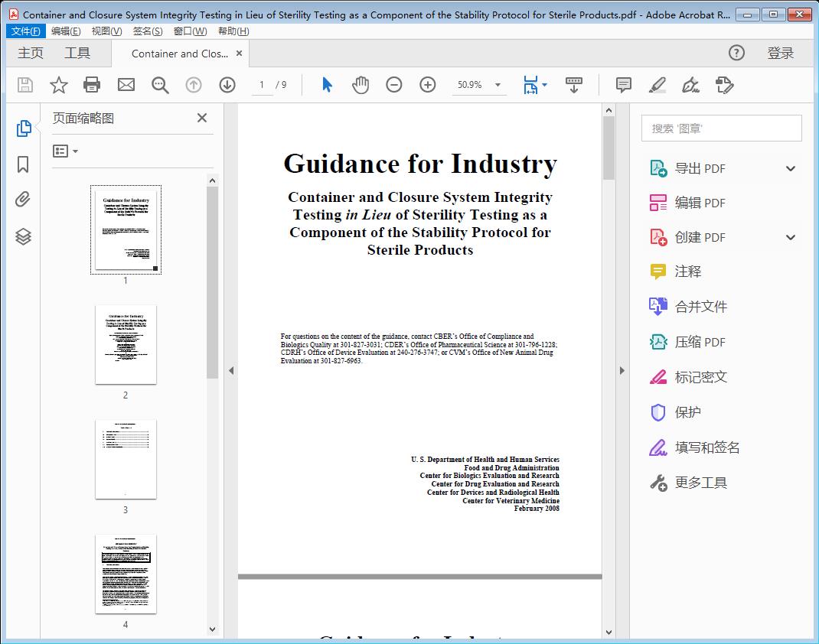Expand the 导出 PDF chevron
Viewport: 819px width, 644px height.
pyautogui.click(x=791, y=168)
